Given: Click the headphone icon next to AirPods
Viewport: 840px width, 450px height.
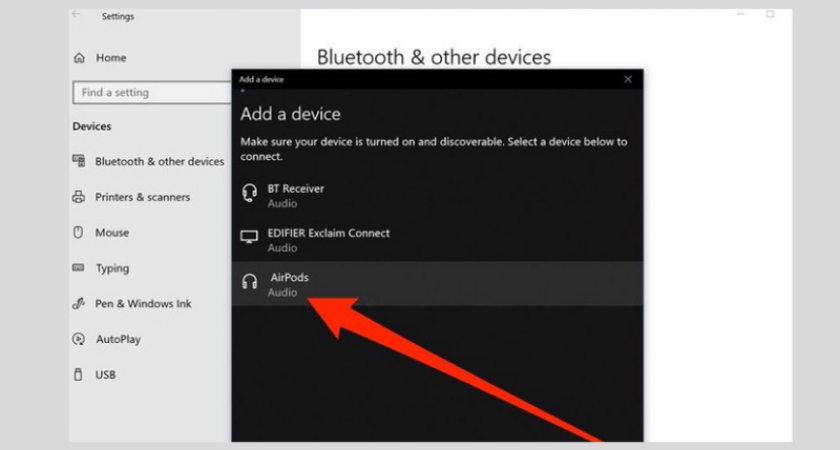Looking at the screenshot, I should tap(250, 283).
